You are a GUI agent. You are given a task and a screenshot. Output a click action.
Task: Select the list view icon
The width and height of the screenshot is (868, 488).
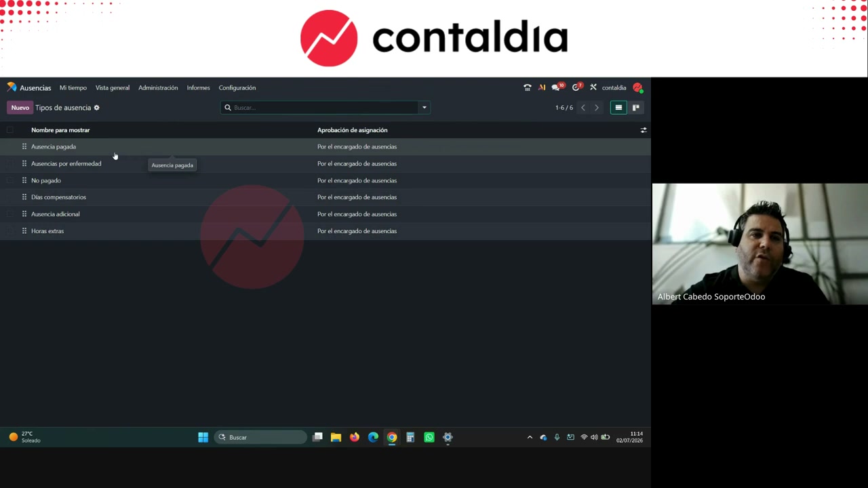click(618, 108)
